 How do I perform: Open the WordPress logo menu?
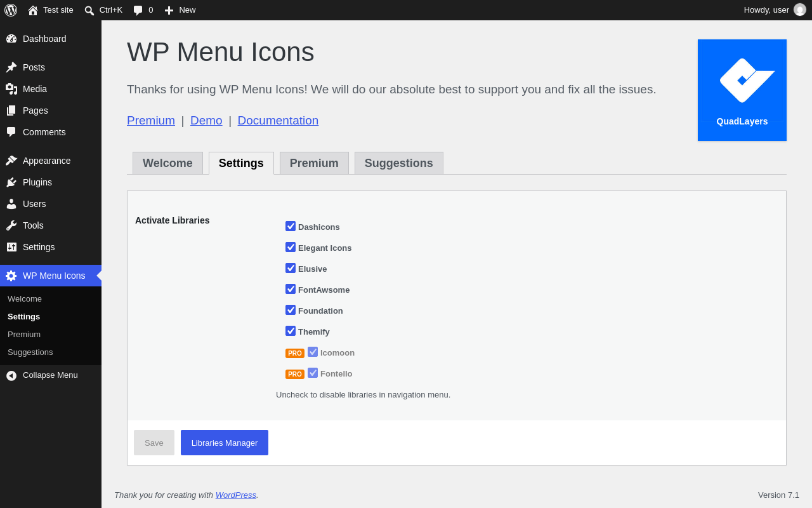coord(11,10)
